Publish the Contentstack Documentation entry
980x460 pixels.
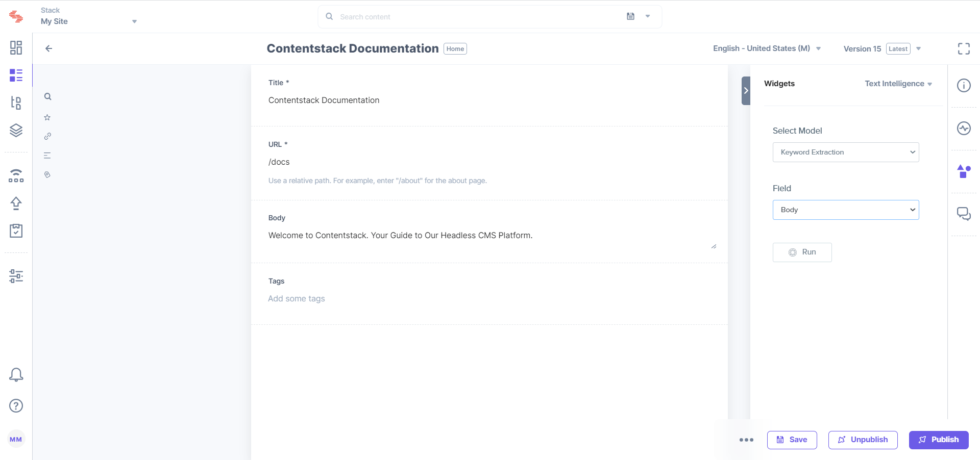click(x=939, y=440)
